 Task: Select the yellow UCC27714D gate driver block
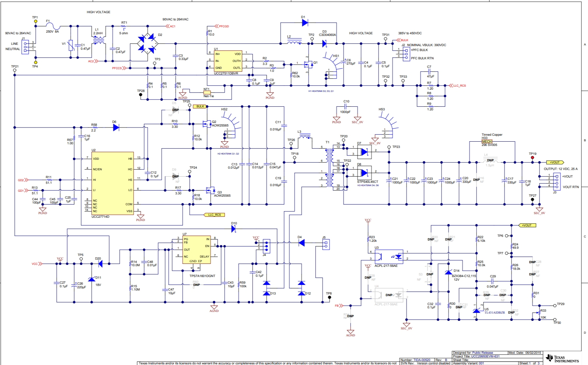coord(112,183)
